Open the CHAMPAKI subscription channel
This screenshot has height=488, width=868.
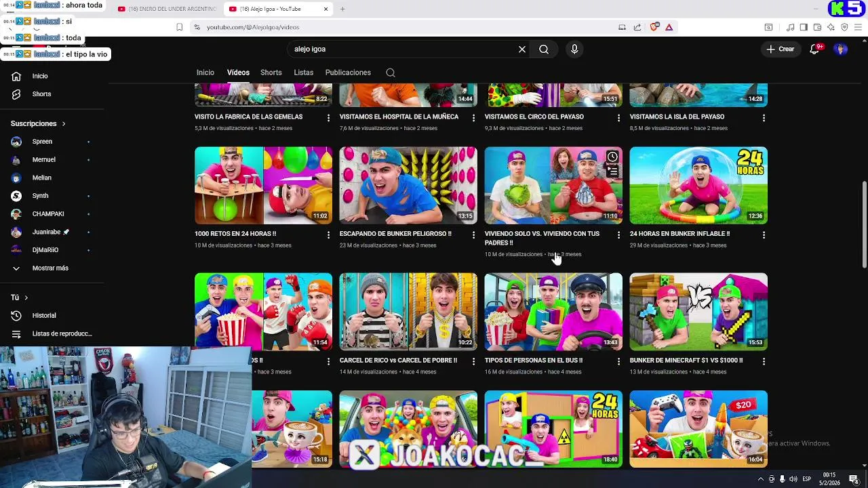coord(52,214)
